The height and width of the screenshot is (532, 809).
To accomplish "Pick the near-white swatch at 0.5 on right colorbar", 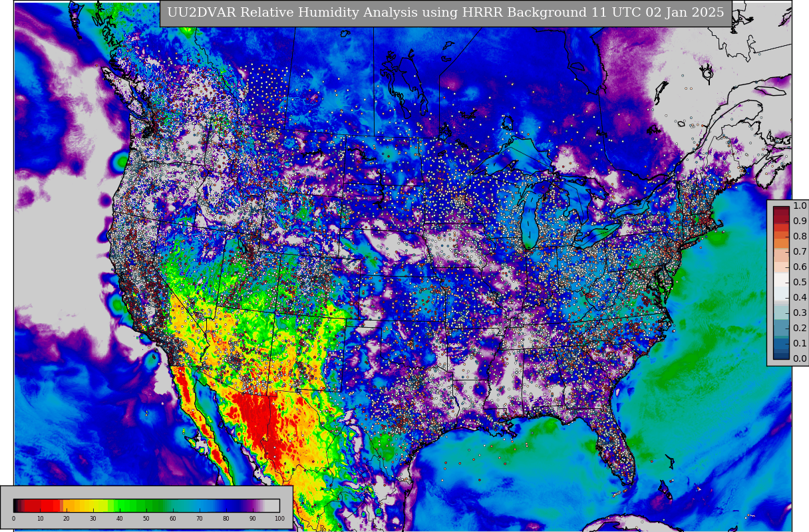I will click(x=781, y=279).
